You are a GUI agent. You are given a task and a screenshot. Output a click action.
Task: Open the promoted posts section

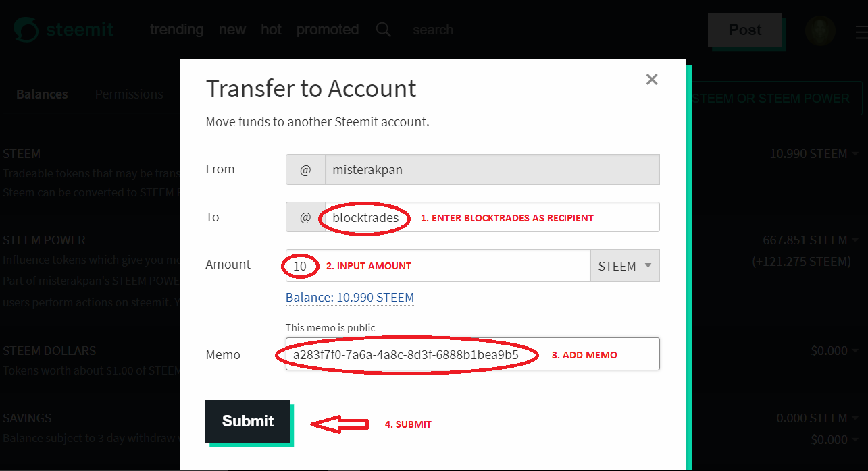328,30
